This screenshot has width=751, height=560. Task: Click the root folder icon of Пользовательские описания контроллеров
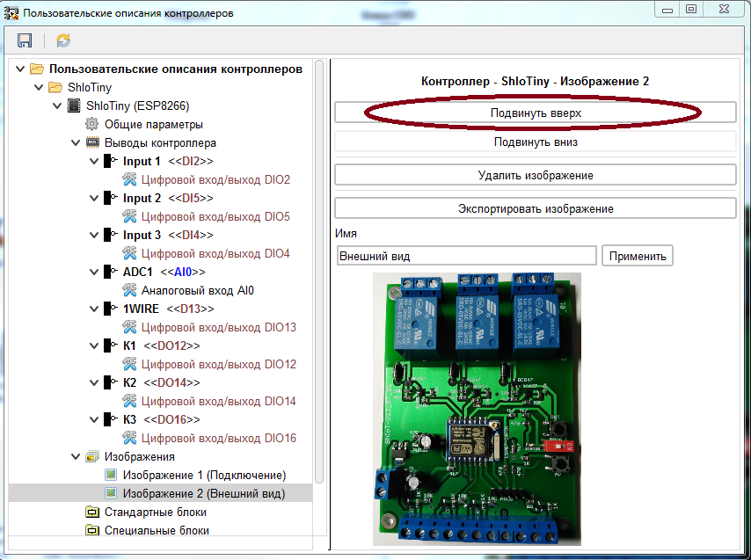37,69
